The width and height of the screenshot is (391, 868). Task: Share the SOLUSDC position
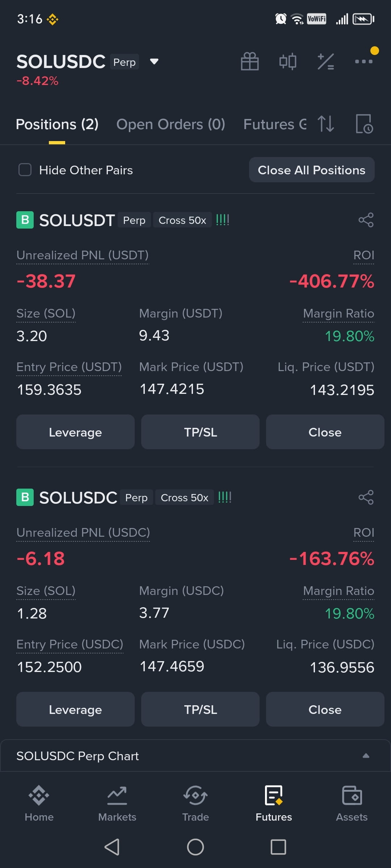(x=366, y=497)
